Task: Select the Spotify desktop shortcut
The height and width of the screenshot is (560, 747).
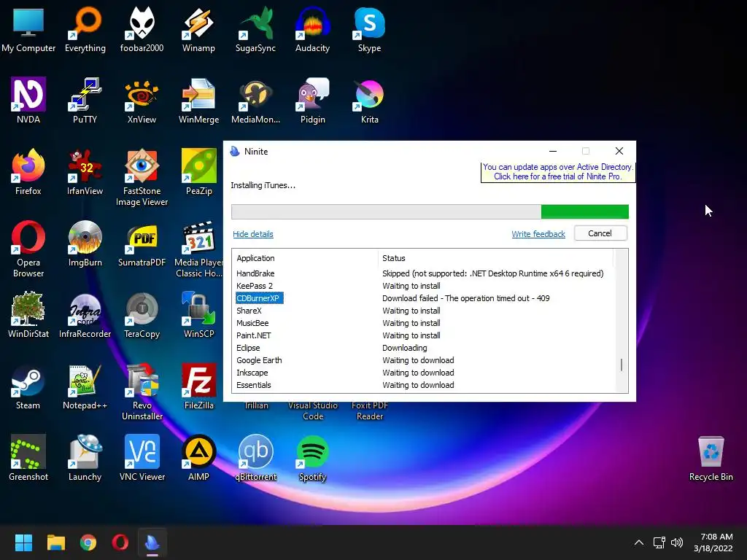Action: point(312,458)
